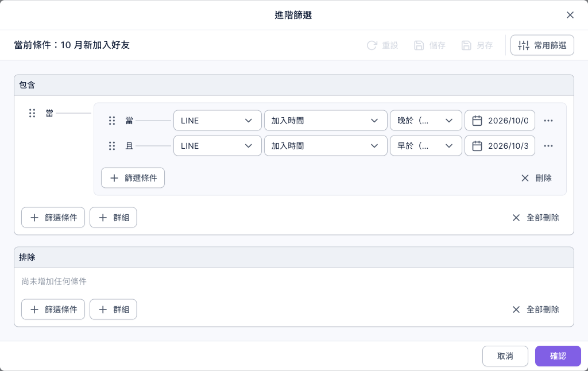
Task: Close the 進階篩選 dialog
Action: (570, 15)
